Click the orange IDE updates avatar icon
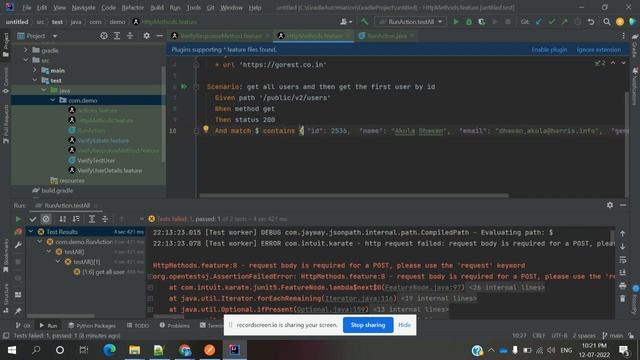Image resolution: width=640 pixels, height=360 pixels. (x=620, y=22)
